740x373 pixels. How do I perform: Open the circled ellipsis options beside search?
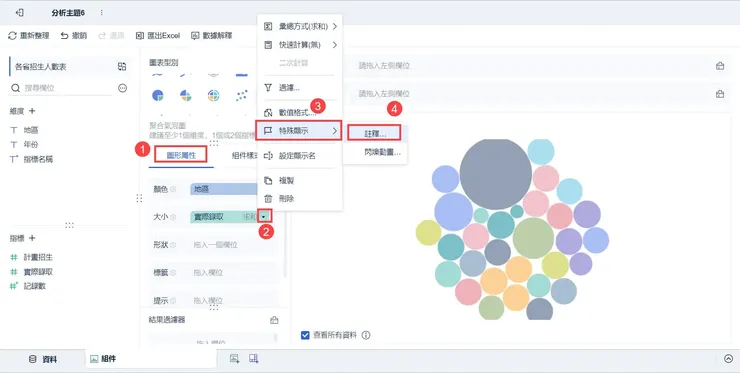(123, 88)
